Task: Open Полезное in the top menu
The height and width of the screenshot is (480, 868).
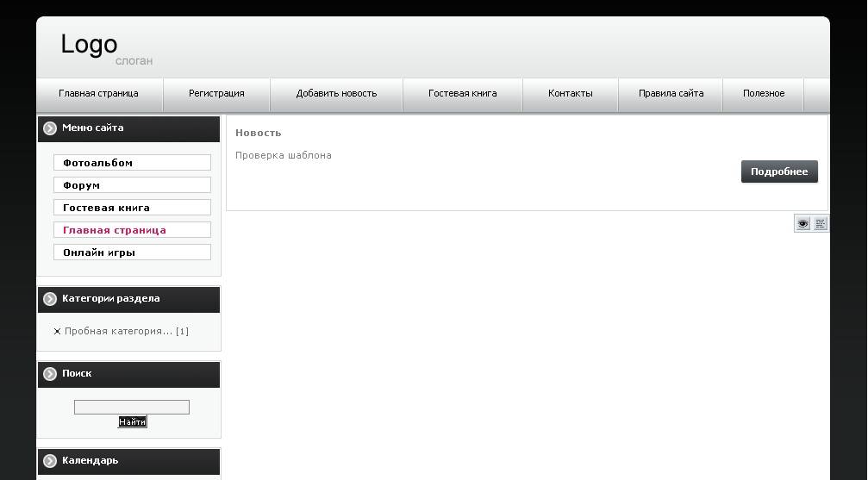Action: pyautogui.click(x=764, y=94)
